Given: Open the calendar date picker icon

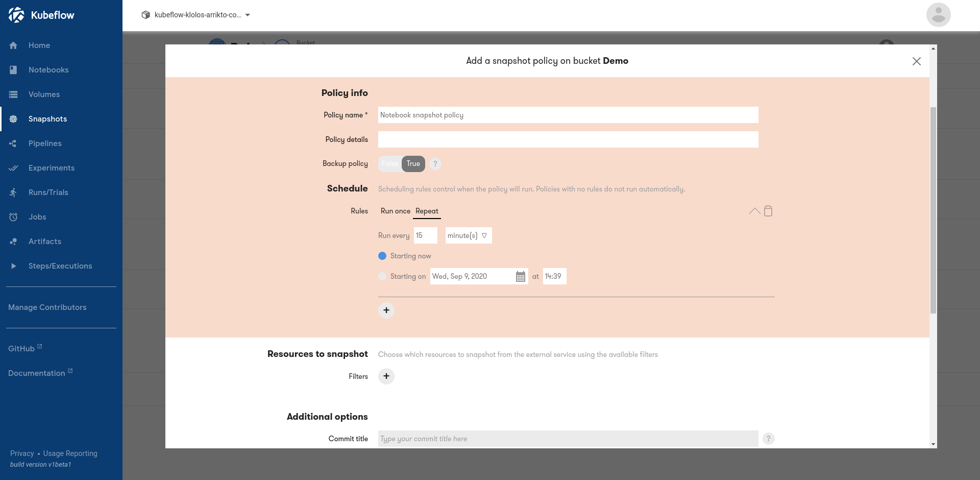Looking at the screenshot, I should 520,276.
